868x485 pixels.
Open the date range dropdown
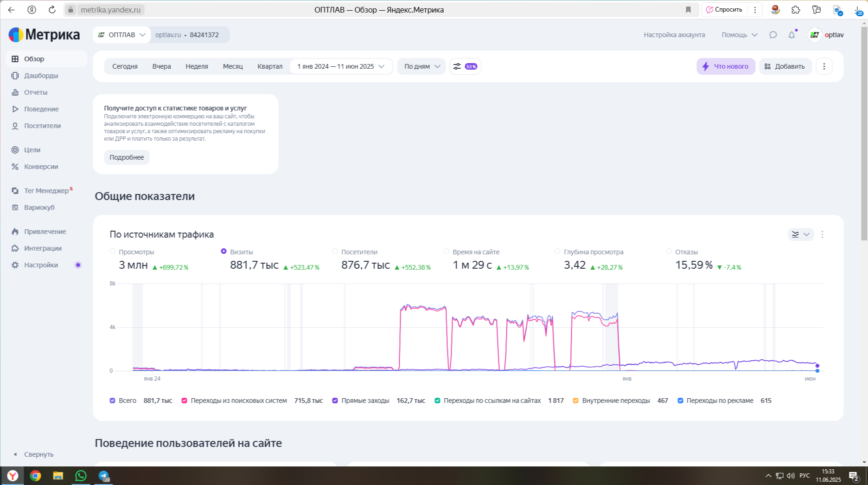click(341, 66)
